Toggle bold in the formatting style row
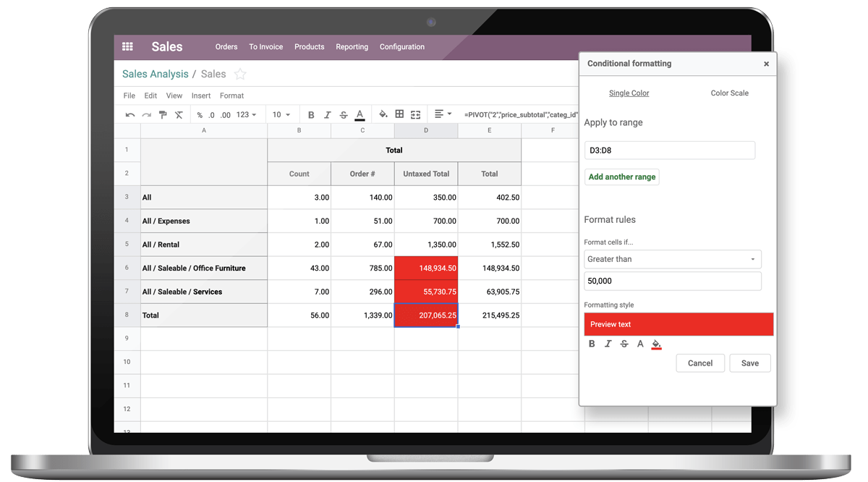The width and height of the screenshot is (868, 482). point(592,344)
